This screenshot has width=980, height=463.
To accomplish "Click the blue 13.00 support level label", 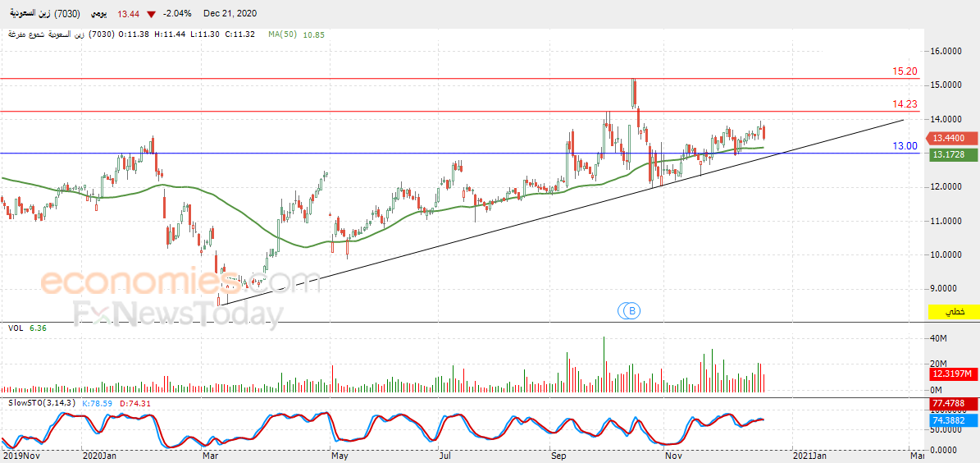I will [x=905, y=146].
